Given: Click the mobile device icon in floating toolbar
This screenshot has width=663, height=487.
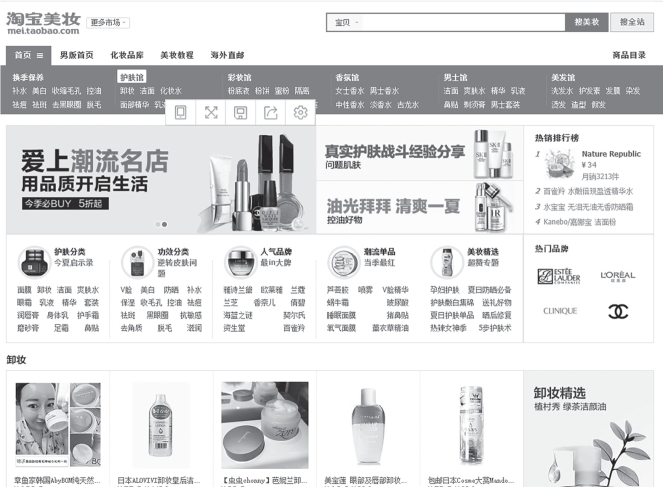Looking at the screenshot, I should tap(181, 112).
